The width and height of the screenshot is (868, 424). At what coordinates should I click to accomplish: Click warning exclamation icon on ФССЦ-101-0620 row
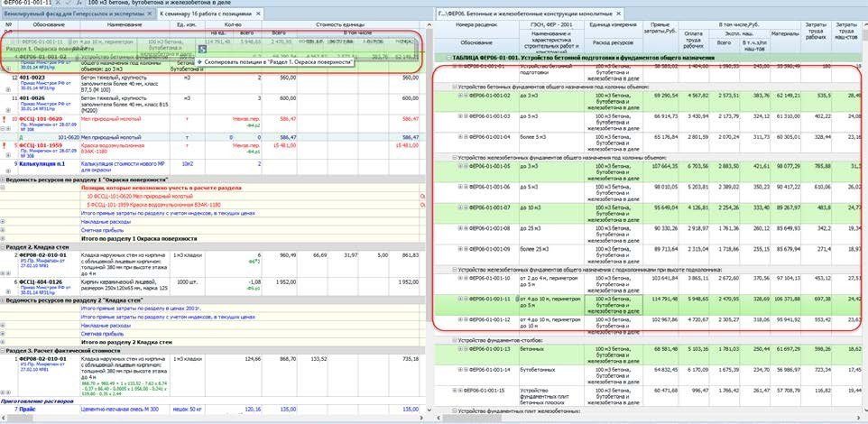pyautogui.click(x=5, y=119)
